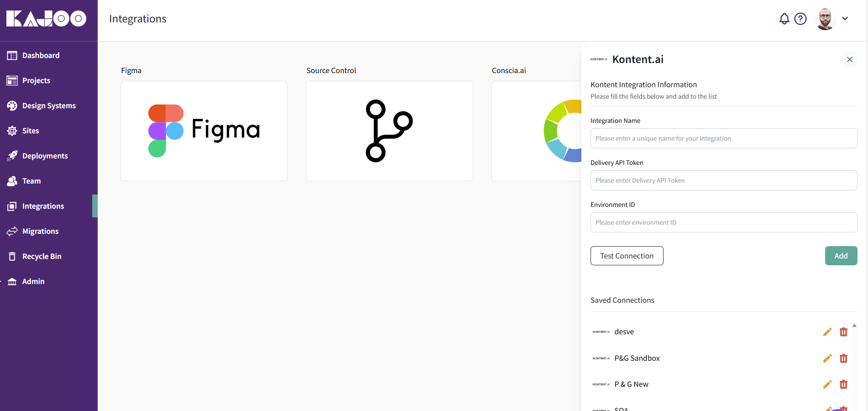Close the Kontent.ai panel
Image resolution: width=868 pixels, height=411 pixels.
849,59
